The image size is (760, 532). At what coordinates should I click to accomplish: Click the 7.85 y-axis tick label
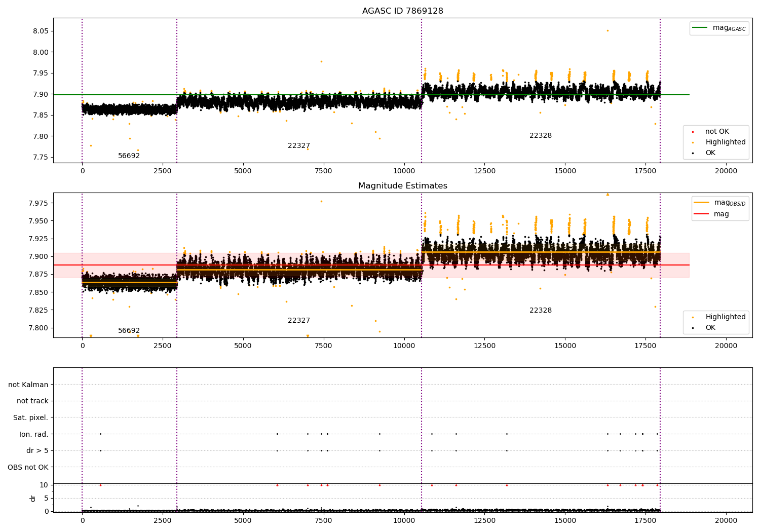coord(40,115)
